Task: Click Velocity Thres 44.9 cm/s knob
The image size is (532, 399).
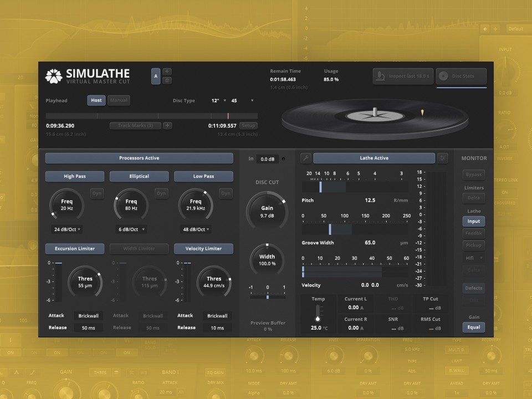Action: (x=214, y=282)
